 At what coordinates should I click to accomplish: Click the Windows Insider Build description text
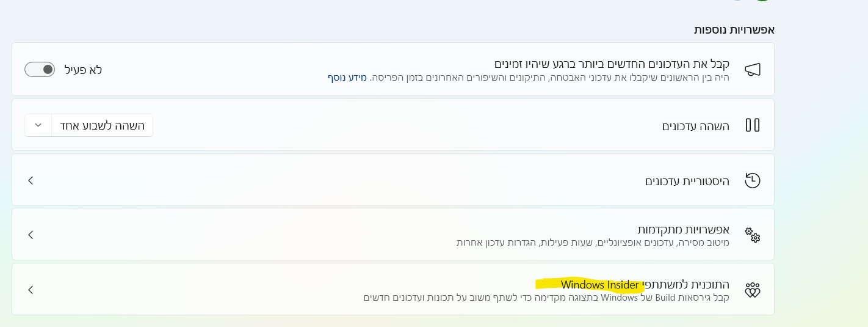pos(546,298)
